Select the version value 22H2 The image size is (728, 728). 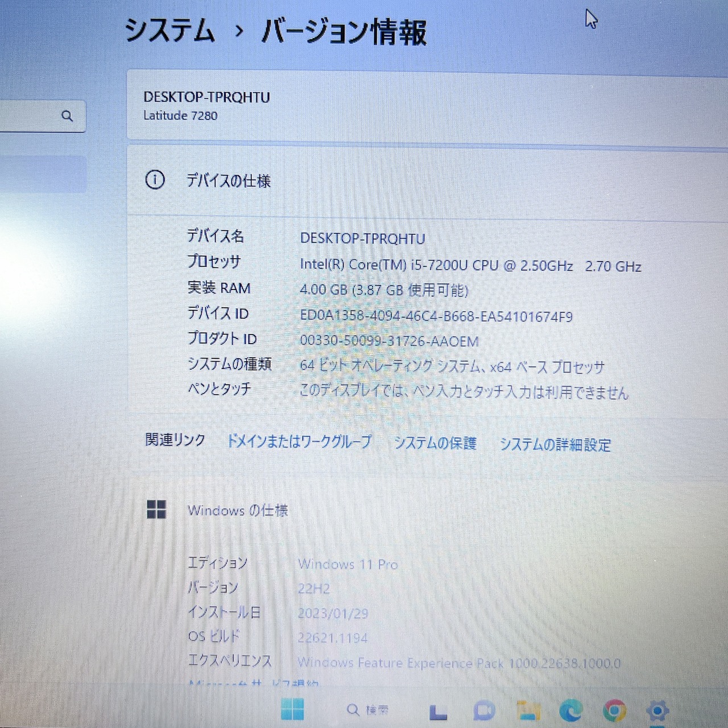pyautogui.click(x=314, y=589)
